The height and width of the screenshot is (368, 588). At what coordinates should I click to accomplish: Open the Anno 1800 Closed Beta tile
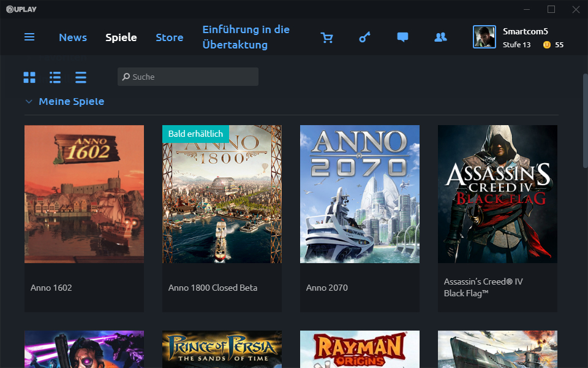point(222,194)
